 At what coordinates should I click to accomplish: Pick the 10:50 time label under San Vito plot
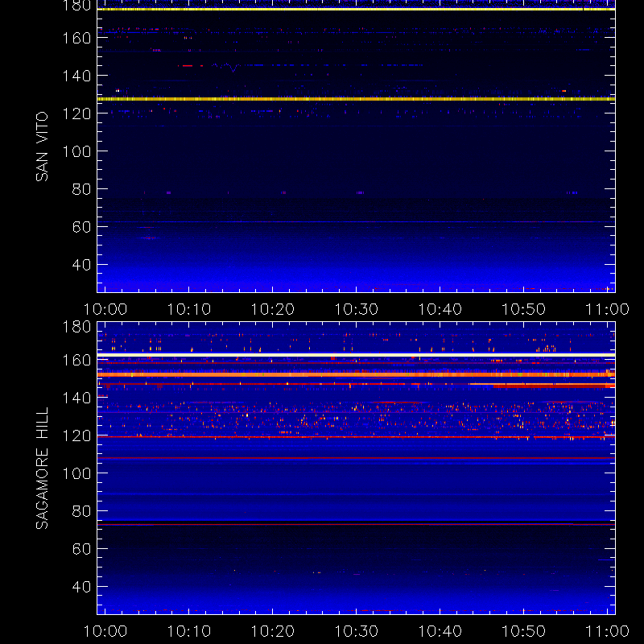(x=524, y=309)
